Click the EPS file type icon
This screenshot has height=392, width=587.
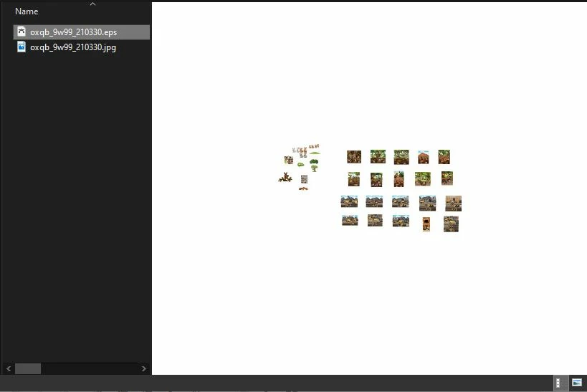[x=22, y=32]
